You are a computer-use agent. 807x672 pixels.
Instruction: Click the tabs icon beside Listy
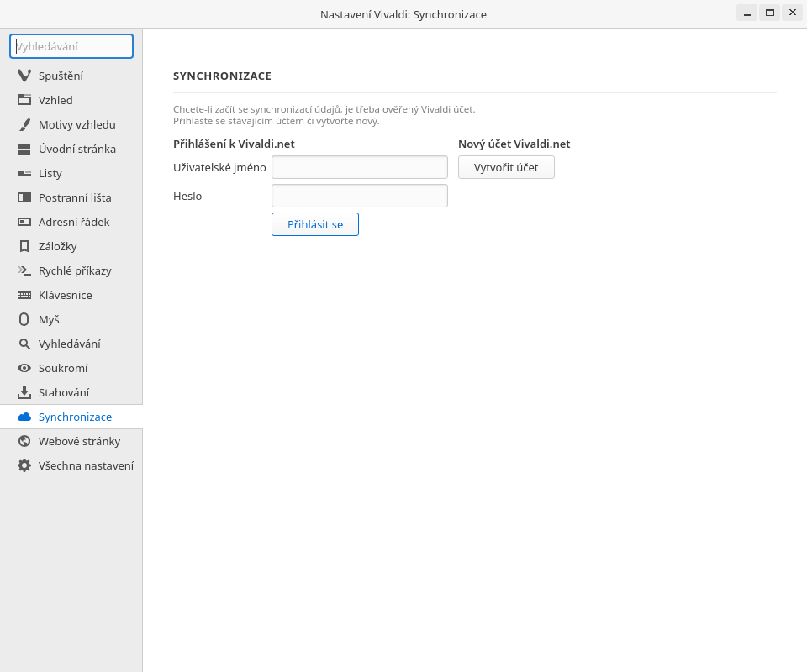tap(24, 173)
